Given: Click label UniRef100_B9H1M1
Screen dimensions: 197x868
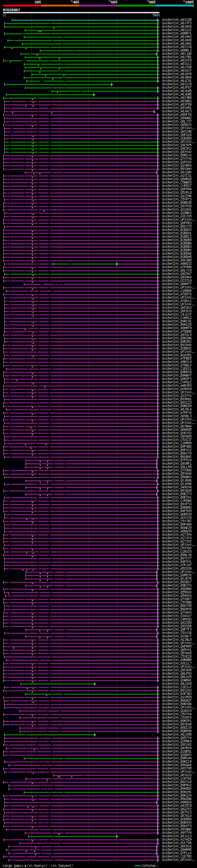Looking at the screenshot, I should 177,792.
